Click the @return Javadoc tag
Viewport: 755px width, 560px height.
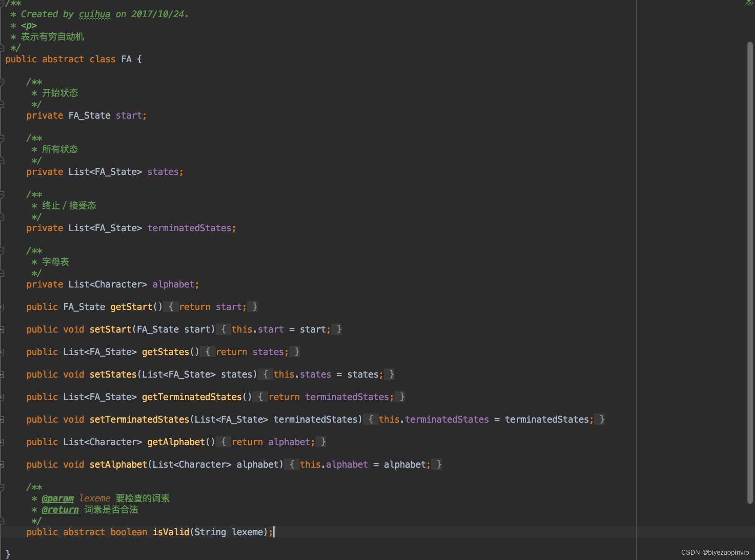pos(60,510)
